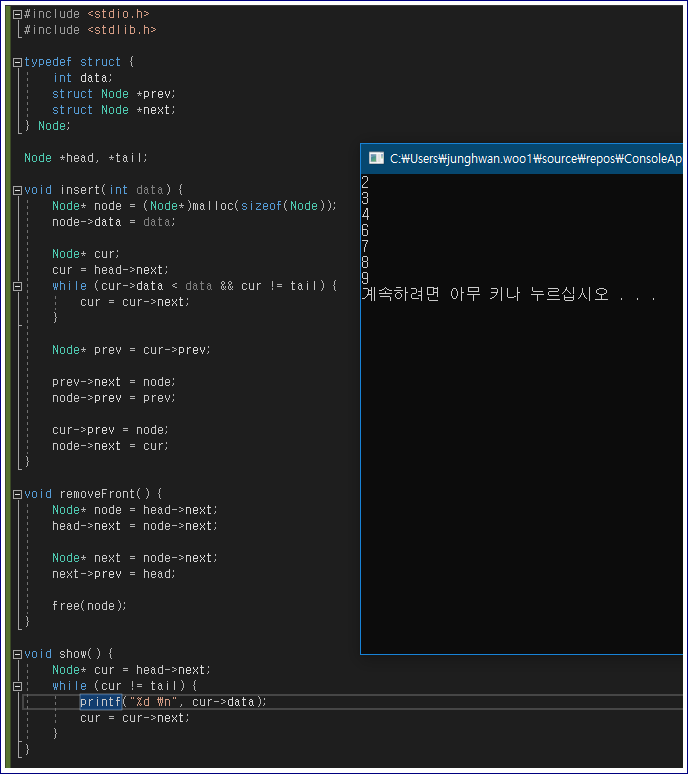Screen dimensions: 688x774
Task: Click 'while (cur != tail)' in show
Action: point(124,686)
